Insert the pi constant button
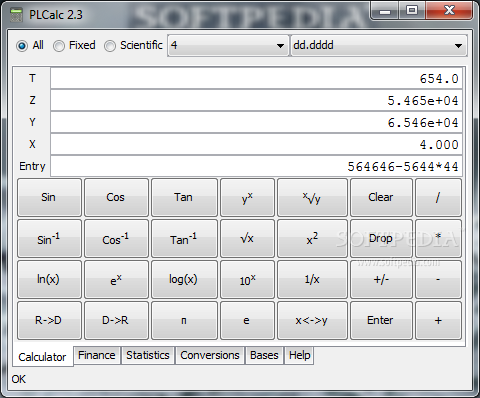This screenshot has width=480, height=398. tap(184, 320)
